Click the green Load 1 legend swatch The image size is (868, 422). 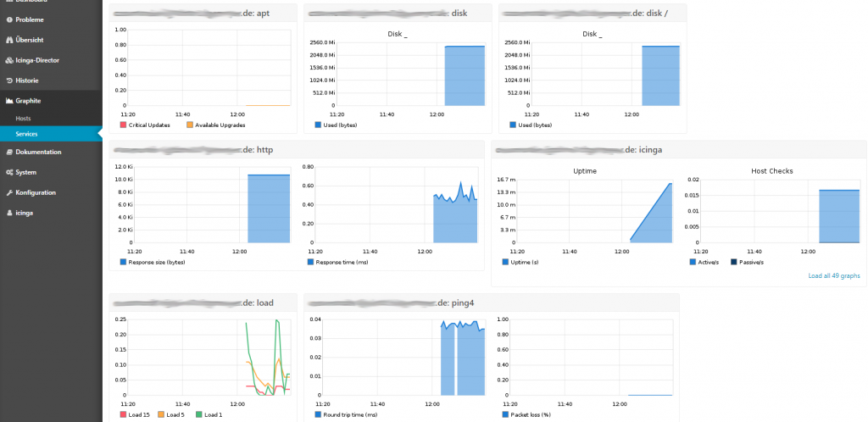198,414
